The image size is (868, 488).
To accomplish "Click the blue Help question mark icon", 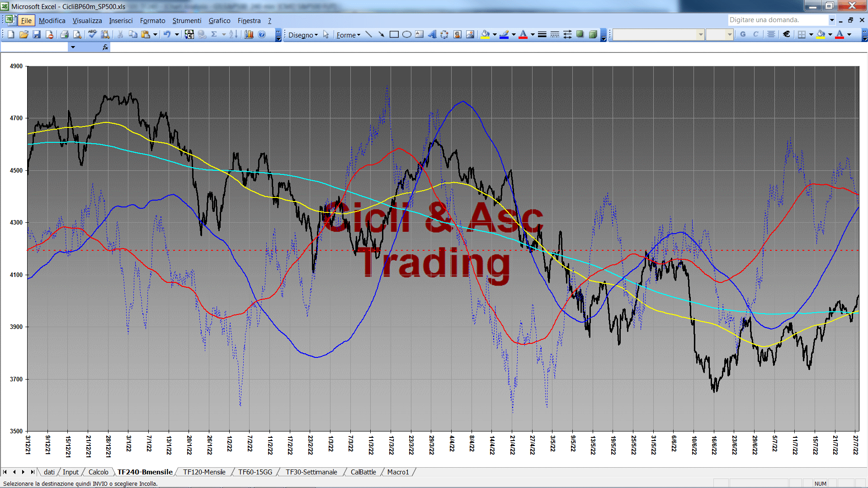I will (262, 35).
